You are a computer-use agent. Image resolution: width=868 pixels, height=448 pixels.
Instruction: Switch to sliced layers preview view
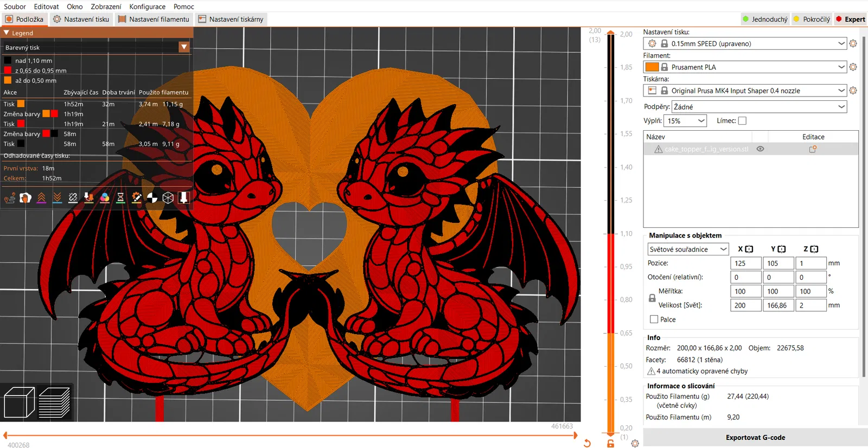(x=54, y=402)
